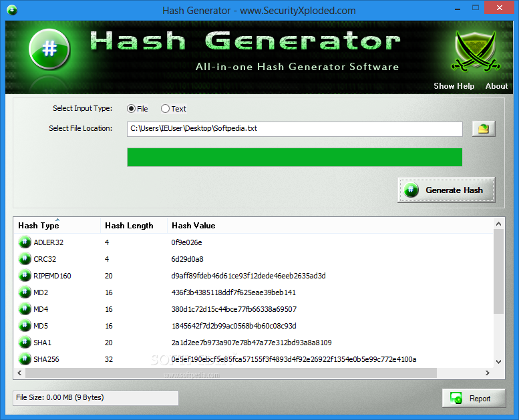This screenshot has width=519, height=420.
Task: Maximize the Hash Generator window
Action: pos(476,7)
